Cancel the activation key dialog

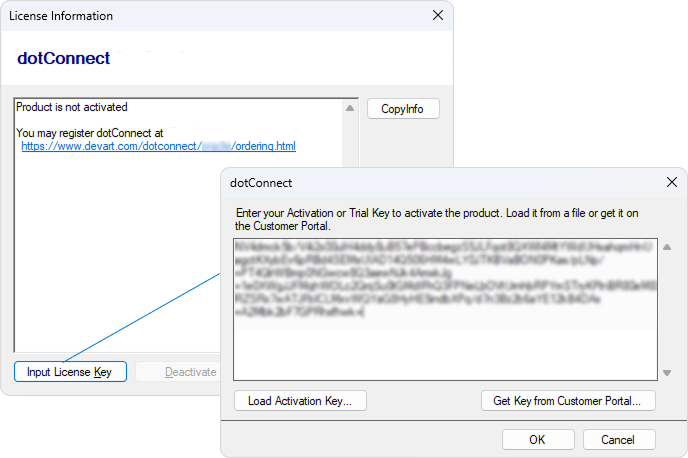click(617, 439)
